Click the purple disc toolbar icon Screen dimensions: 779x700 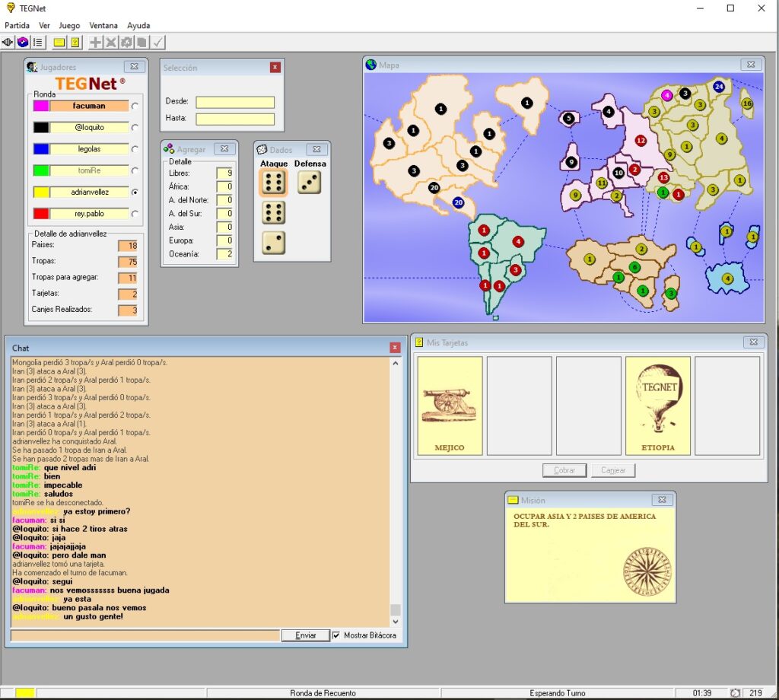23,42
